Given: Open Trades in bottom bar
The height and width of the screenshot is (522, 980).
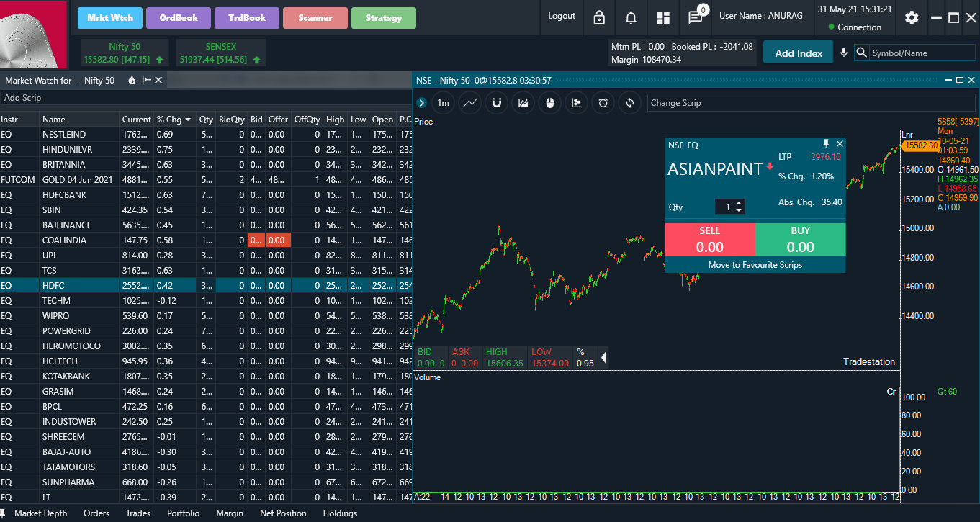Looking at the screenshot, I should 138,513.
